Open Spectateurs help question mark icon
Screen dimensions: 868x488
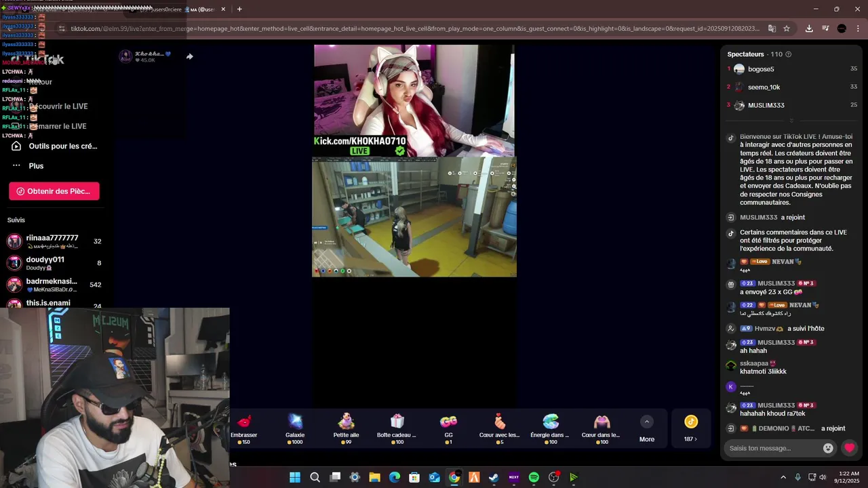click(x=788, y=54)
